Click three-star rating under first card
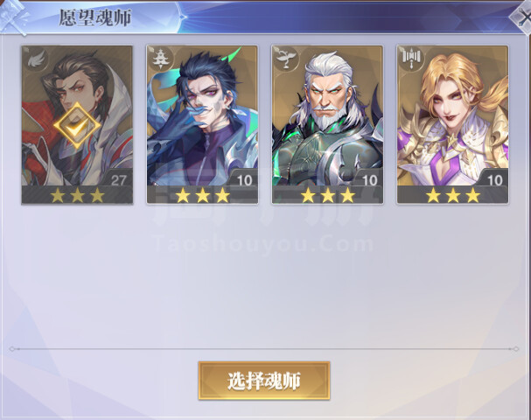 pos(77,196)
